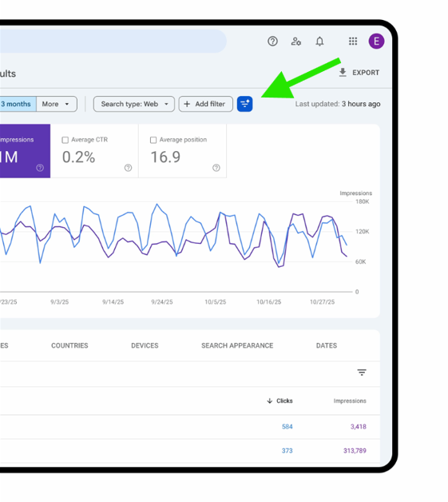The image size is (448, 502).
Task: Click the 313,789 impressions value
Action: point(355,451)
